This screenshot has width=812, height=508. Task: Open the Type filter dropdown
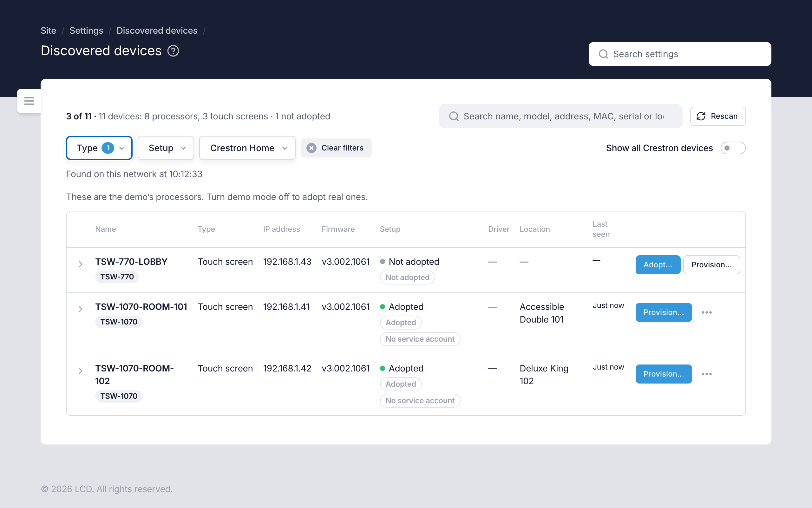[99, 148]
